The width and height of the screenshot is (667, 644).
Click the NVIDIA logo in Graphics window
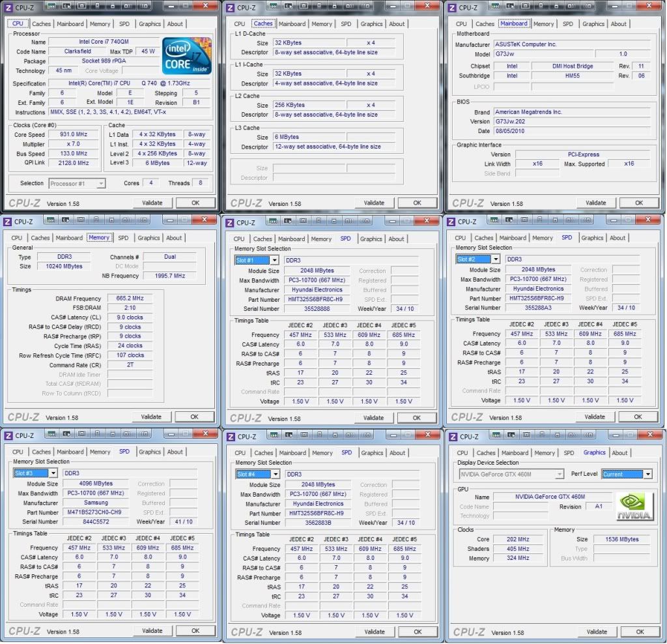tap(634, 506)
